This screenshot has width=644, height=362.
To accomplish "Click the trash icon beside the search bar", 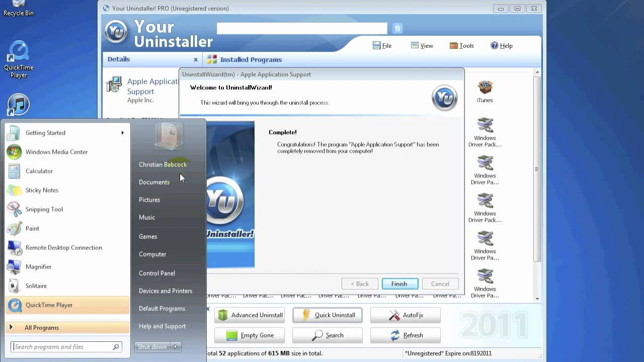I will tap(397, 28).
